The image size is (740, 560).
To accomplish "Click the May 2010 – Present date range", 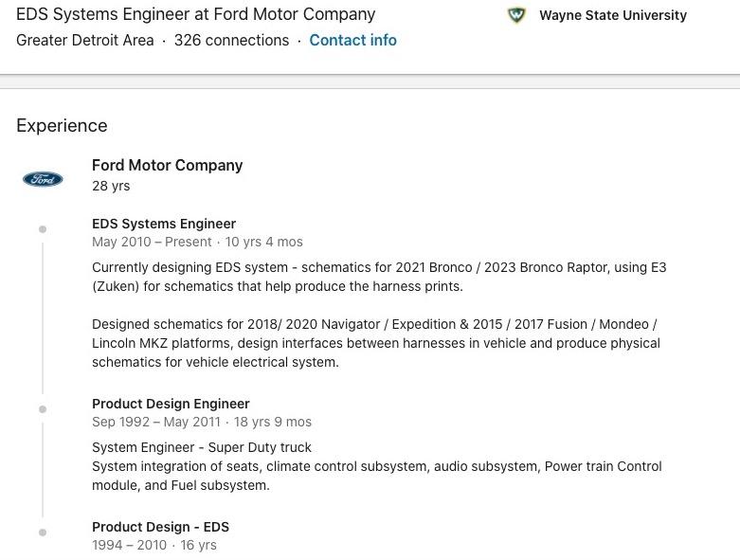I will click(152, 242).
